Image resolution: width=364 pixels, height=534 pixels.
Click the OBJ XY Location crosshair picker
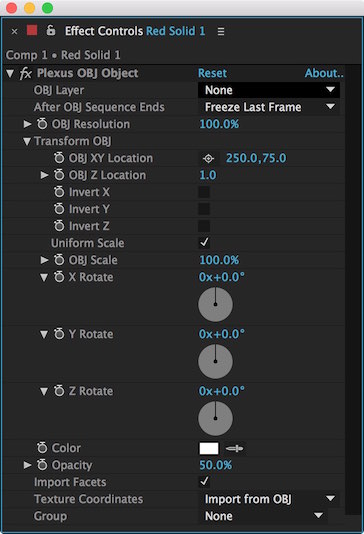coord(208,158)
